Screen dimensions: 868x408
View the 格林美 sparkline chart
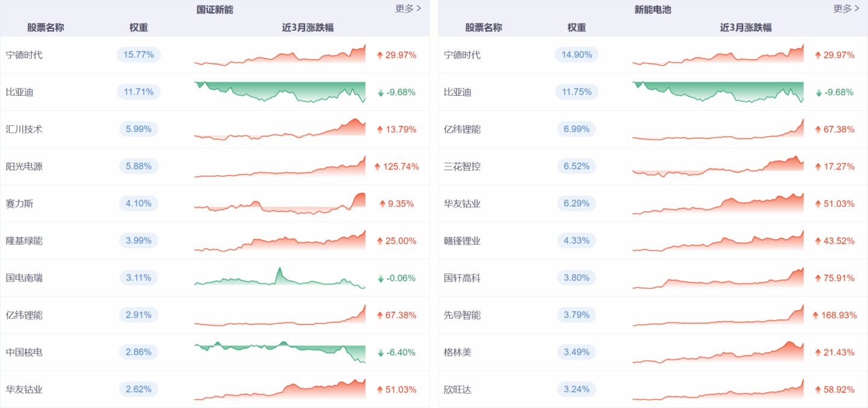click(x=718, y=353)
